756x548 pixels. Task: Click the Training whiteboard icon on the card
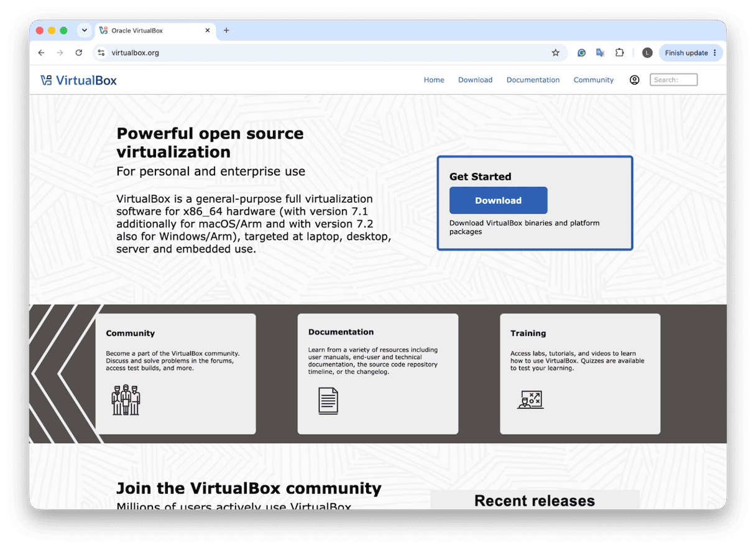click(x=530, y=399)
